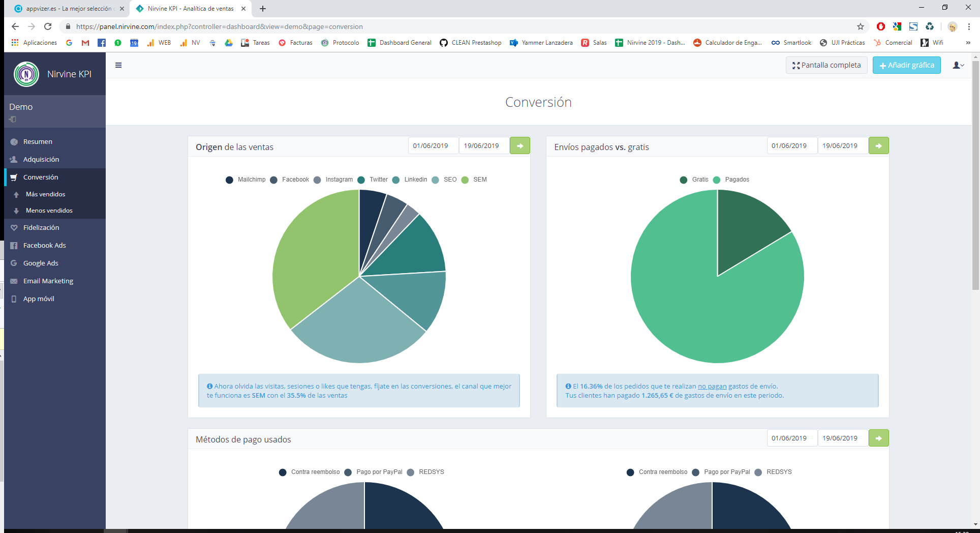Open Yammer Lanzadera bookmark
The image size is (980, 533).
pyautogui.click(x=541, y=43)
